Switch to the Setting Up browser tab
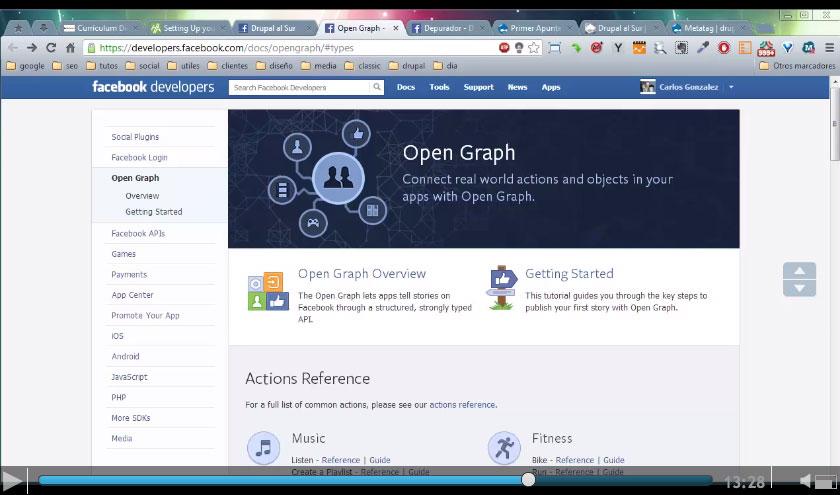 (188, 28)
